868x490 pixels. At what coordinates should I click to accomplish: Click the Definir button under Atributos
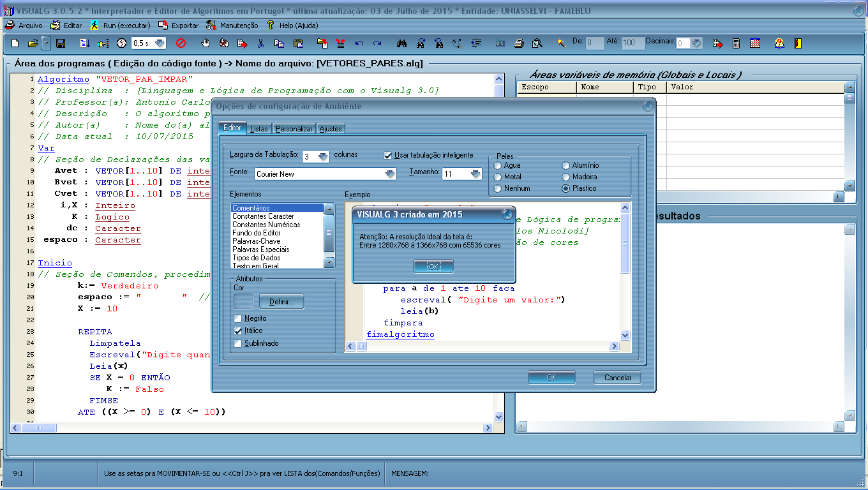click(281, 301)
